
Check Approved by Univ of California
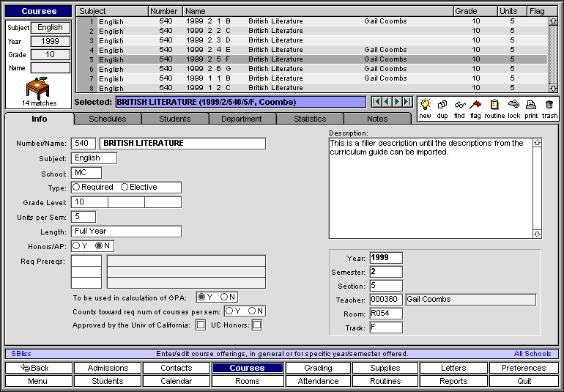201,325
